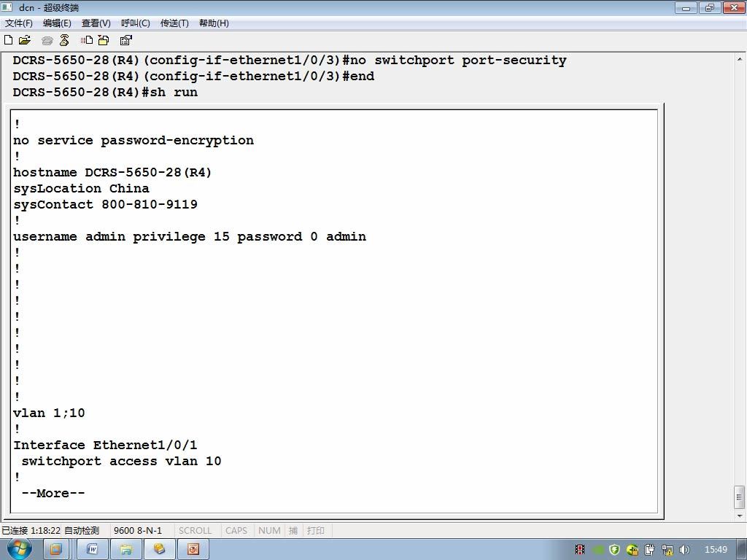This screenshot has width=747, height=560.
Task: Click the 自动检测 status bar entry
Action: click(82, 531)
